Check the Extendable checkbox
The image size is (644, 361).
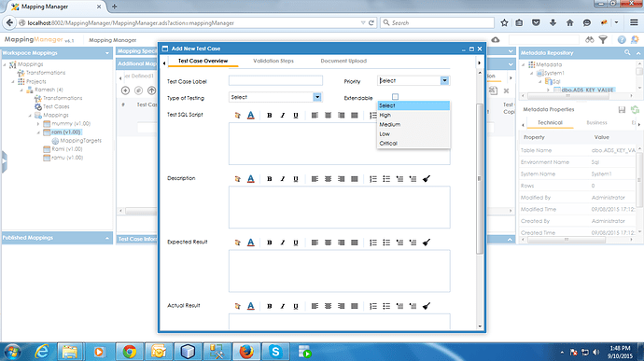395,97
